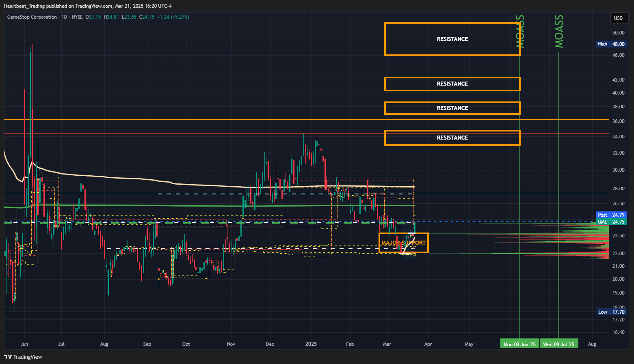634x364 pixels.
Task: Click the Heartbeat_Trading published header text
Action: (x=88, y=6)
